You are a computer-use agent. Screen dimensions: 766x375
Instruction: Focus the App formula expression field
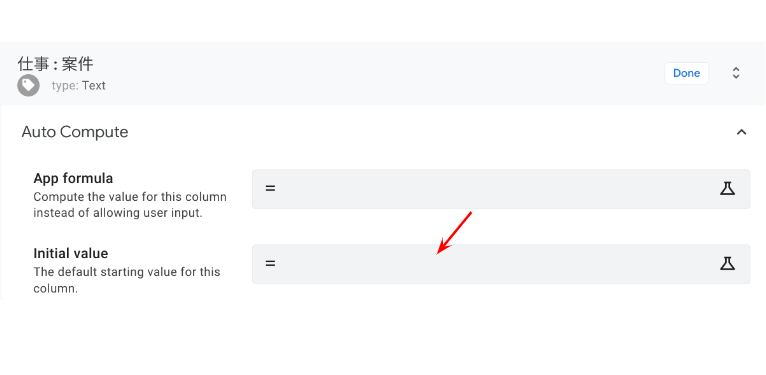click(501, 189)
